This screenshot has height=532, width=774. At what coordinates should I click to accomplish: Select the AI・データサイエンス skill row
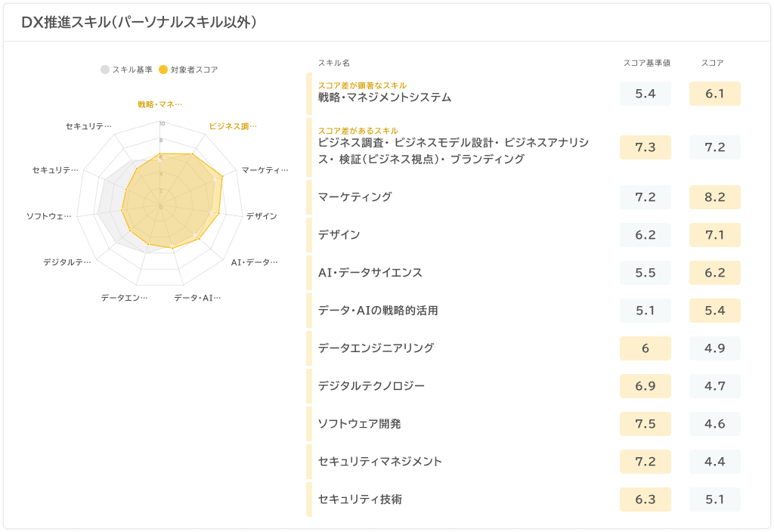(x=370, y=273)
